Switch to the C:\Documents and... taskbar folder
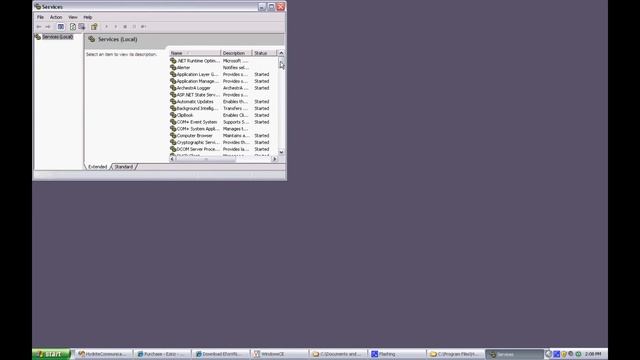The width and height of the screenshot is (640, 360). pos(338,354)
